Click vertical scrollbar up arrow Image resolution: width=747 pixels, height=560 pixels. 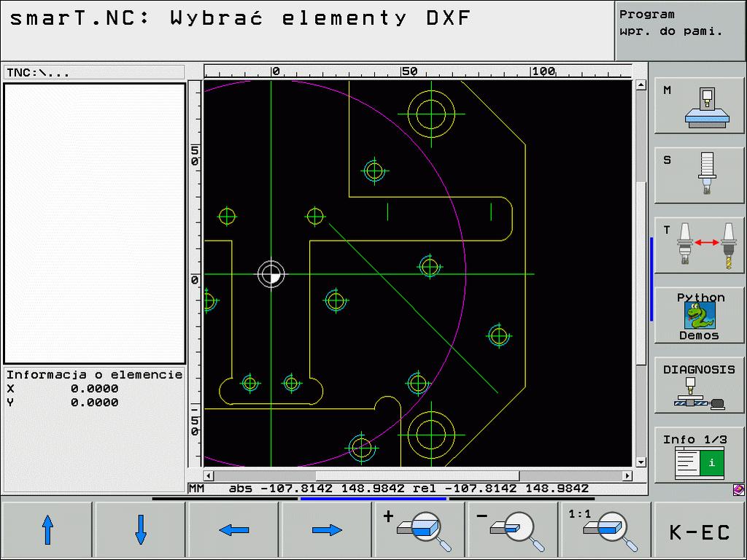pos(641,85)
